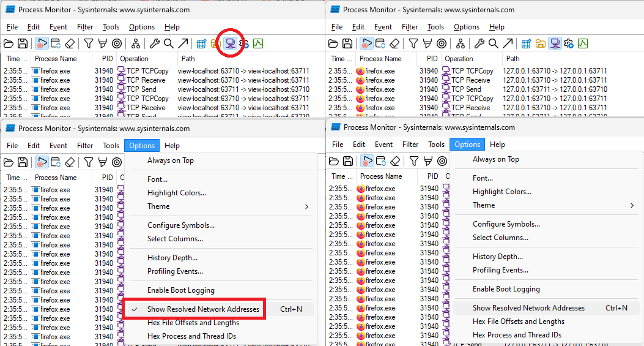
Task: Click Open icon in top-left Process Monitor window
Action: point(9,43)
